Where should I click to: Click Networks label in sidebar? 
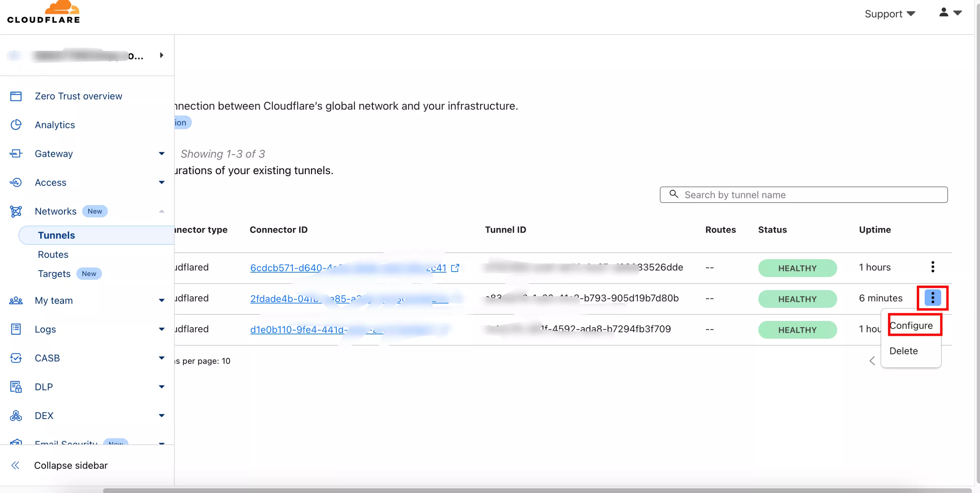(56, 211)
